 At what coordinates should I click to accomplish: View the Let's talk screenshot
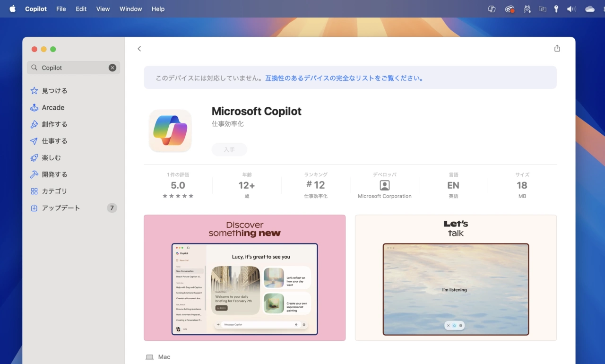(x=456, y=277)
